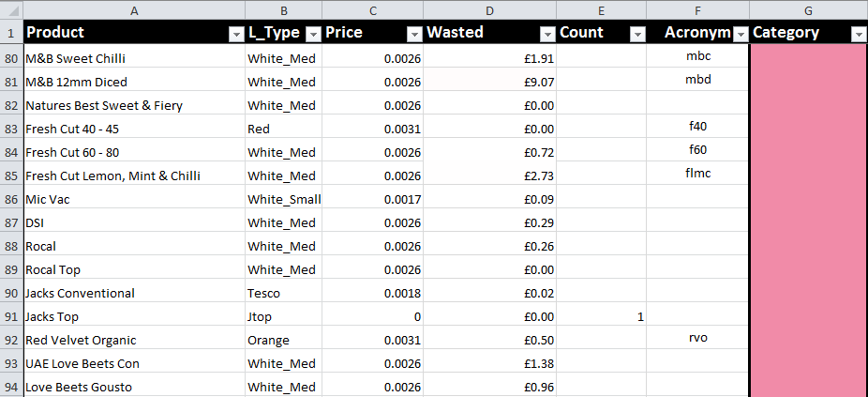This screenshot has width=868, height=397.
Task: Click the Count filter arrow button
Action: [x=636, y=34]
